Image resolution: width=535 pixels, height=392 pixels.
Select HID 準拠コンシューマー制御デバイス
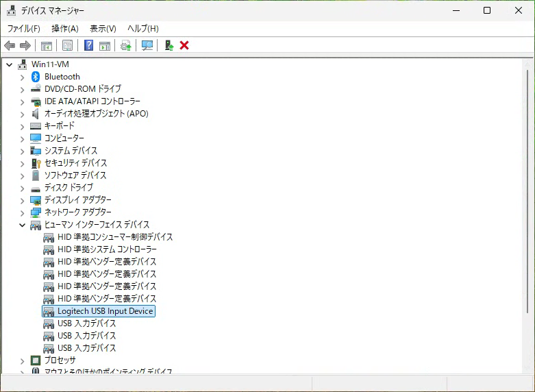115,237
